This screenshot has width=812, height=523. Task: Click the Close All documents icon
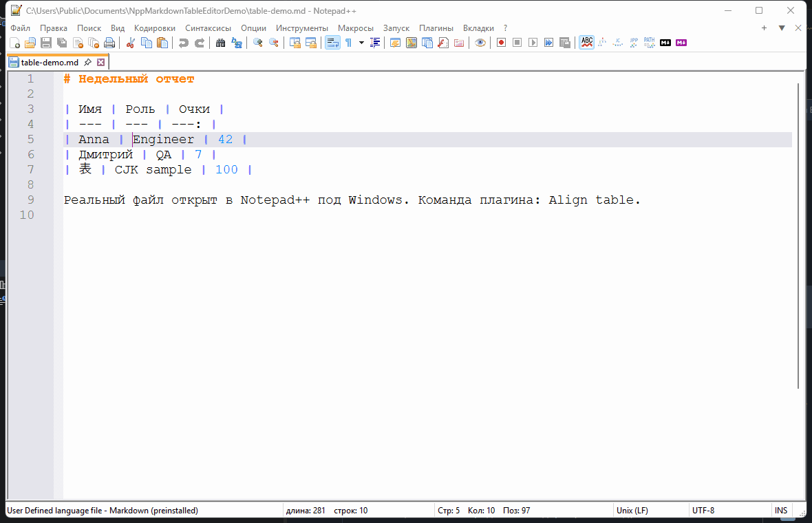pos(94,43)
